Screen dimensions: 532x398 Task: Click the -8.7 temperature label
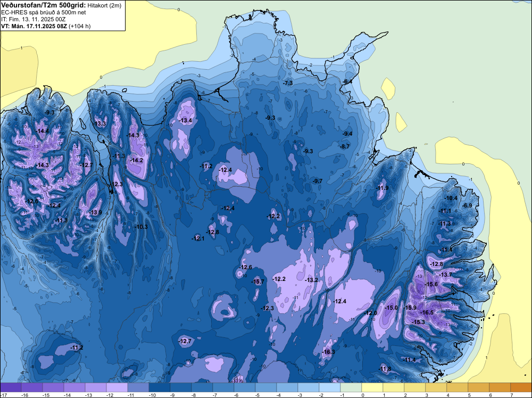345,146
